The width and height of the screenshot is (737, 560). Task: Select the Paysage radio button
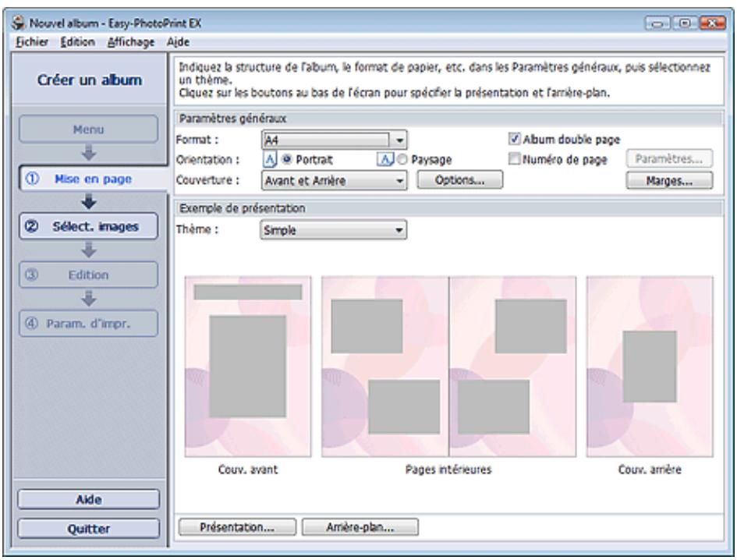pos(402,159)
